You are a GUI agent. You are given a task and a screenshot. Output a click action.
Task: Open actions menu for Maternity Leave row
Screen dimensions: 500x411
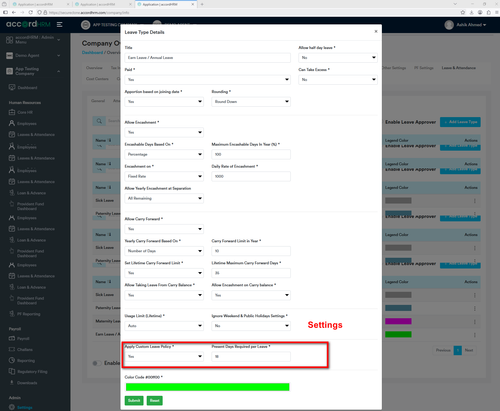(475, 322)
